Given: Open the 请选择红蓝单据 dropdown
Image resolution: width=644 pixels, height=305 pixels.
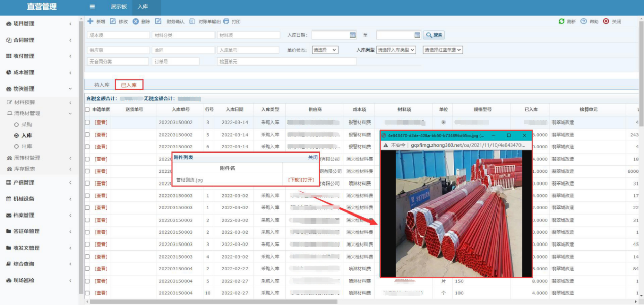Looking at the screenshot, I should pos(443,50).
